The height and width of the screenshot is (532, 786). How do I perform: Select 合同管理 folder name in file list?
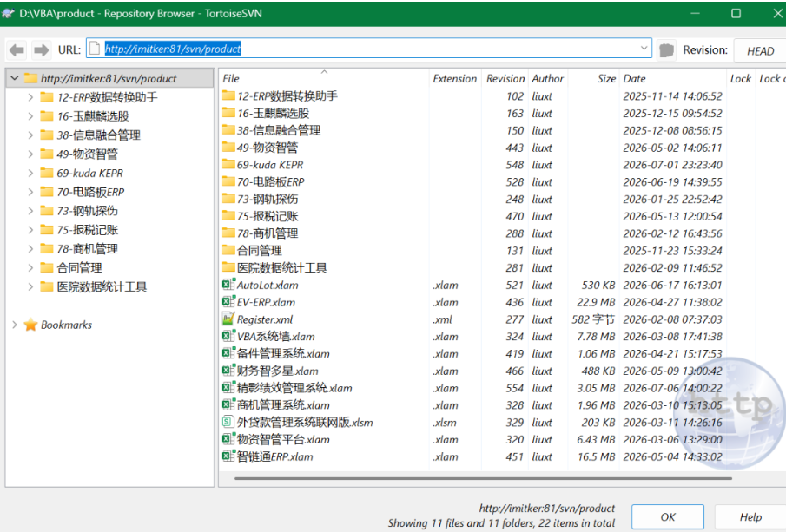259,251
